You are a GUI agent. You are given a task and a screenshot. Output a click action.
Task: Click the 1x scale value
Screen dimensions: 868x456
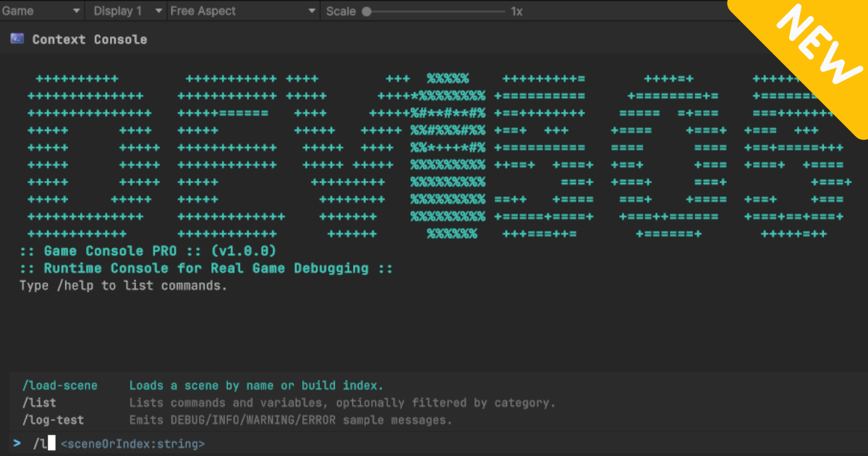click(516, 12)
